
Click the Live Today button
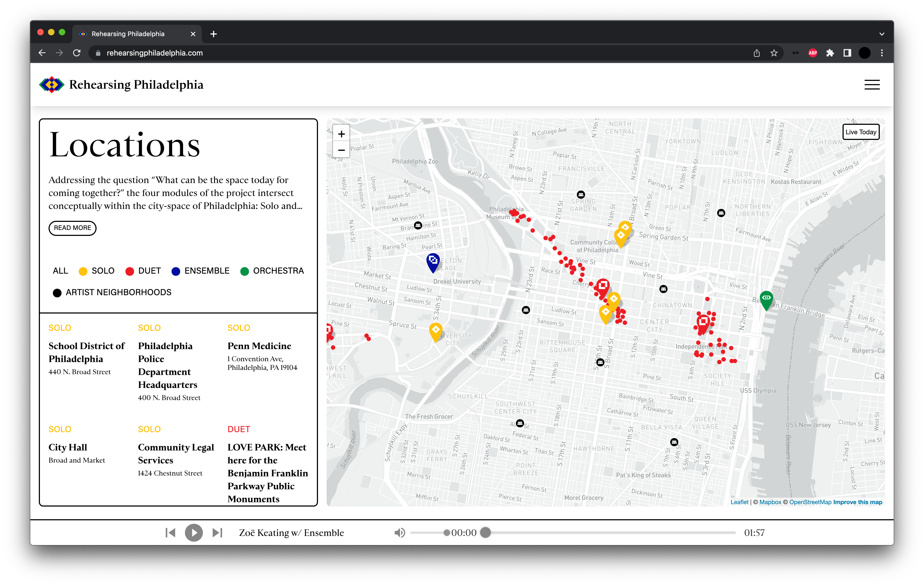click(860, 132)
